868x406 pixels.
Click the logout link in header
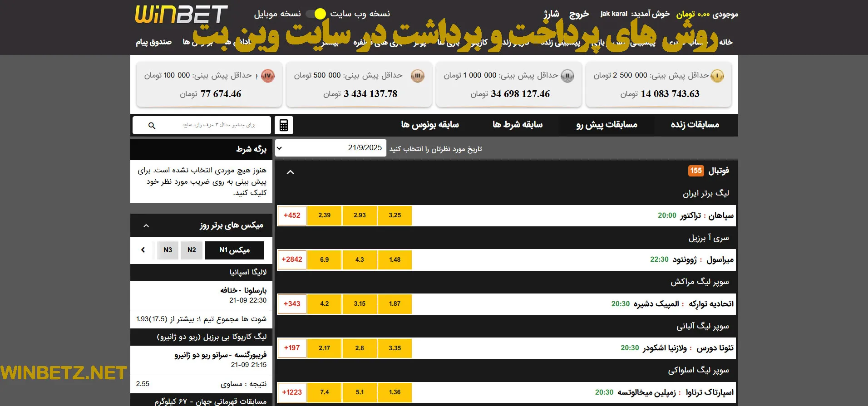tap(579, 14)
